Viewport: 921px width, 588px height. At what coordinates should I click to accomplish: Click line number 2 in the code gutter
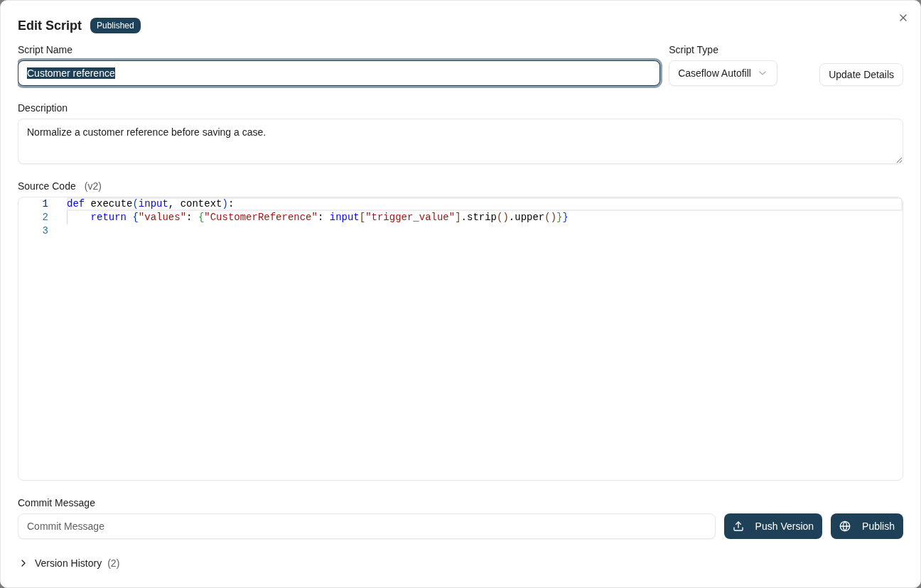(45, 217)
